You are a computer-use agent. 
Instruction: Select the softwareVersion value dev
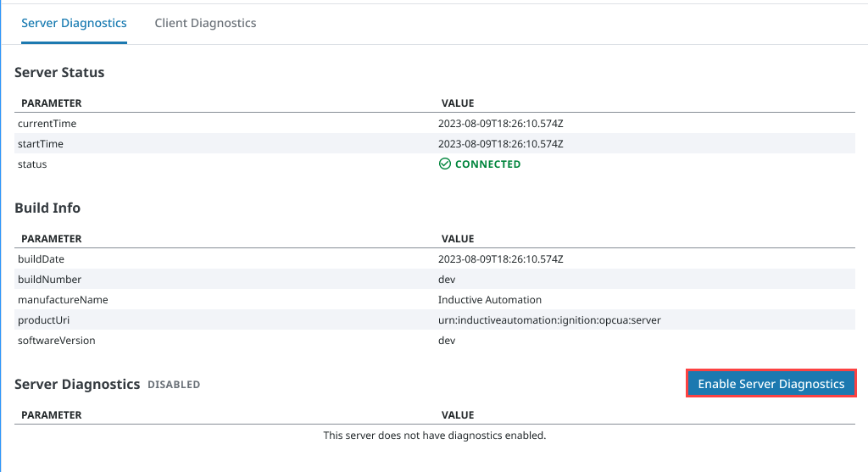point(447,341)
